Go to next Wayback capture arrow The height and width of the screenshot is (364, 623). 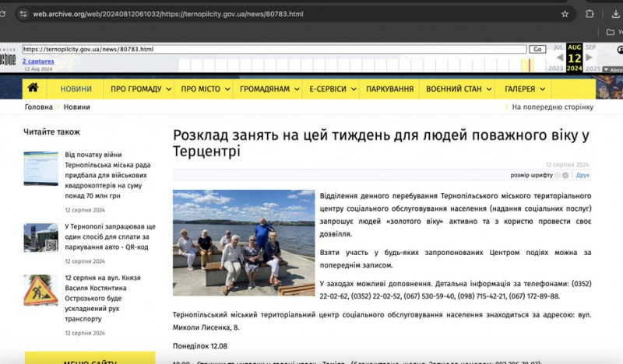coord(590,58)
